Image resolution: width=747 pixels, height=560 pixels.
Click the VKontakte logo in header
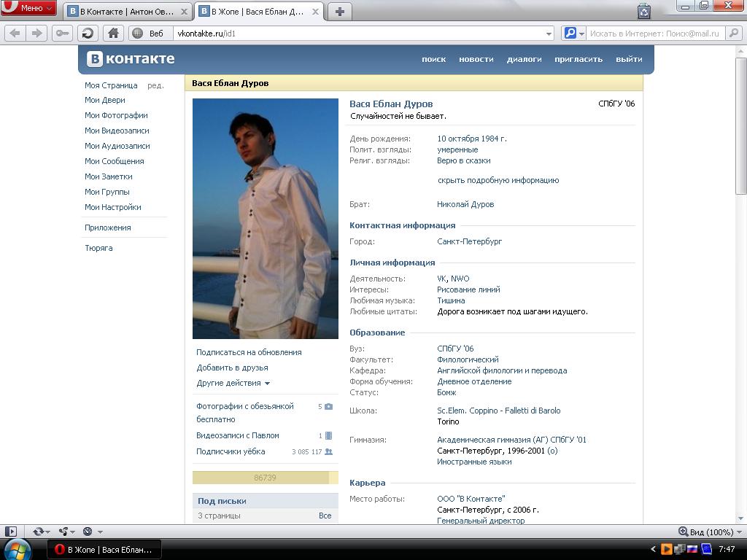(131, 59)
